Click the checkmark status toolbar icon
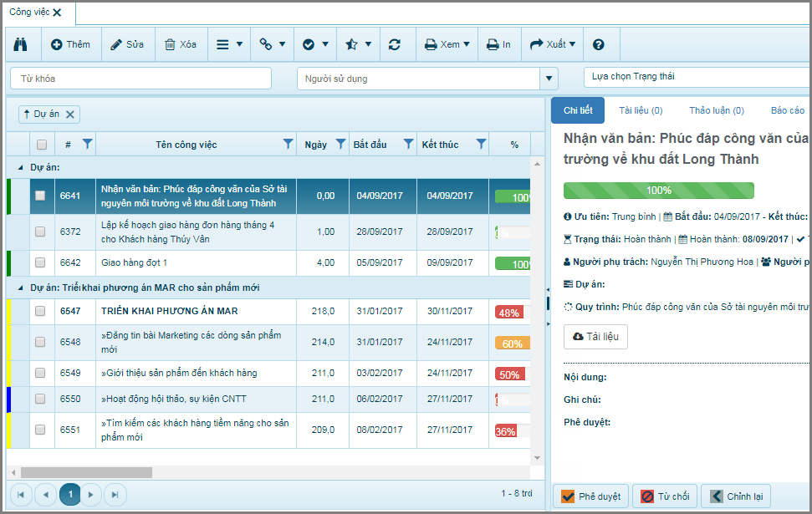The height and width of the screenshot is (514, 812). coord(309,44)
